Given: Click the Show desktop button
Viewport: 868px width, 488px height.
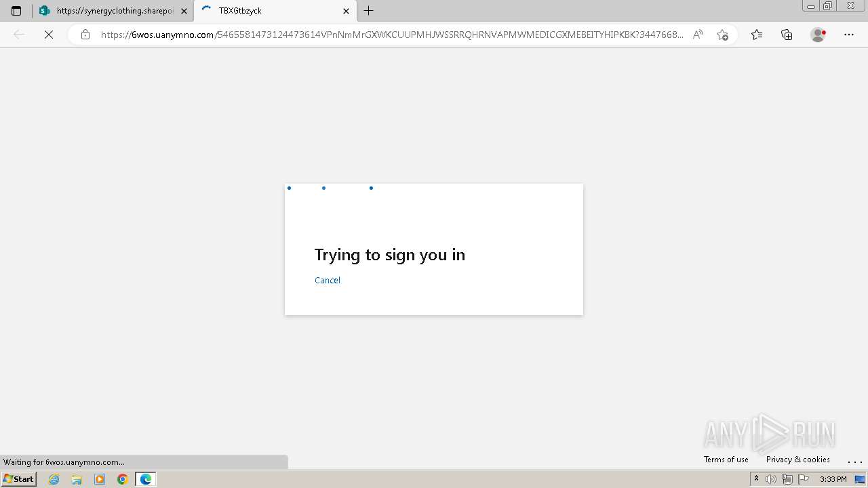Looking at the screenshot, I should [x=860, y=479].
